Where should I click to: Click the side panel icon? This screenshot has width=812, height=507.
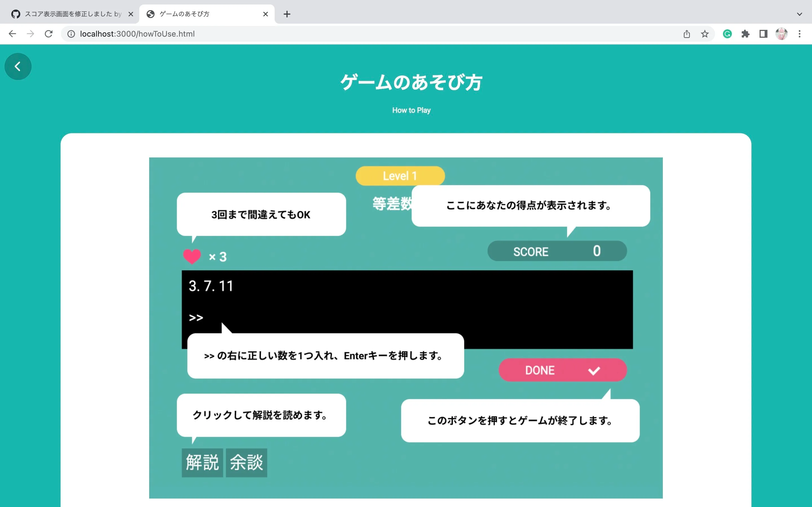pos(763,34)
